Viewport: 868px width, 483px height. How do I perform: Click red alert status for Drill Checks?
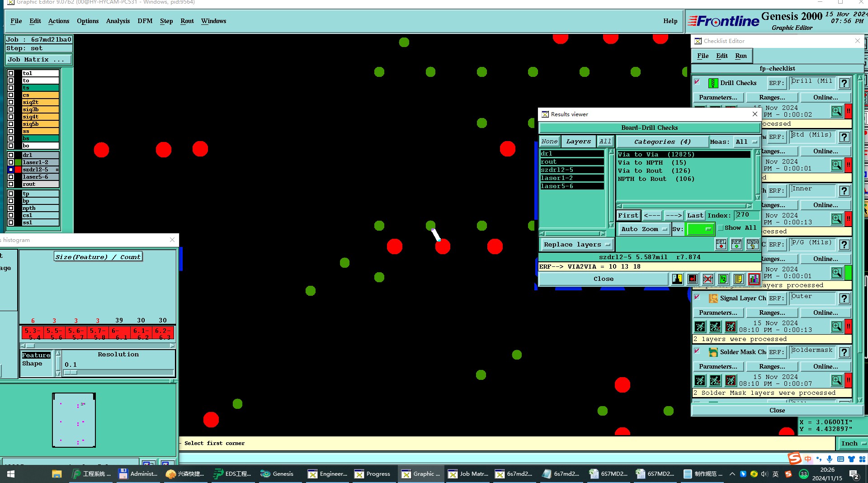click(x=849, y=111)
